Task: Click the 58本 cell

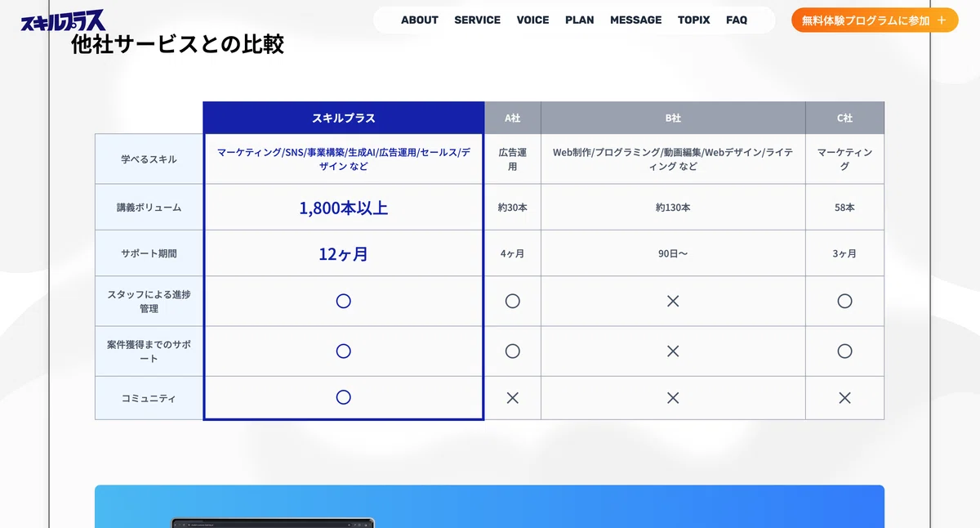Action: pyautogui.click(x=845, y=208)
